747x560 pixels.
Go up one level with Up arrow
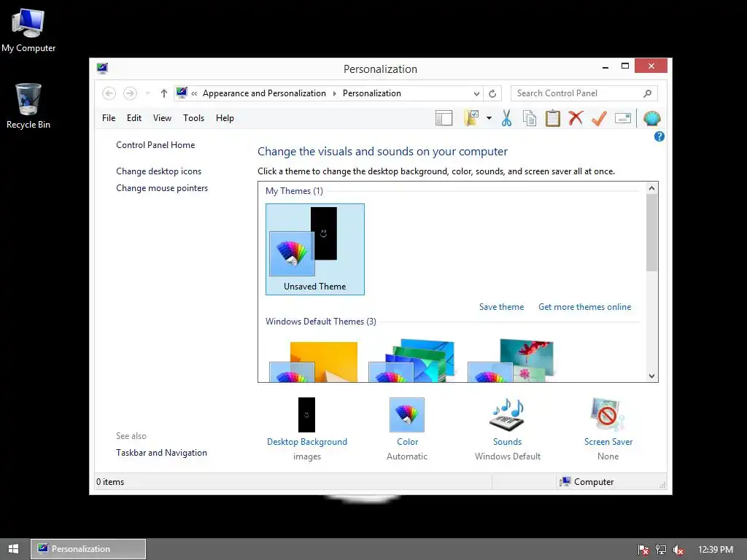164,93
